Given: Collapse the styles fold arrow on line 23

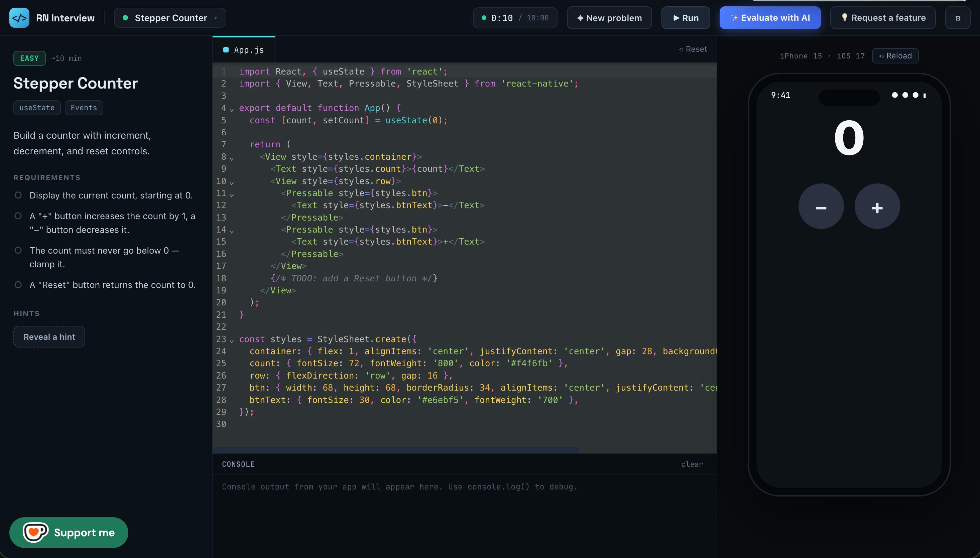Looking at the screenshot, I should pos(232,341).
